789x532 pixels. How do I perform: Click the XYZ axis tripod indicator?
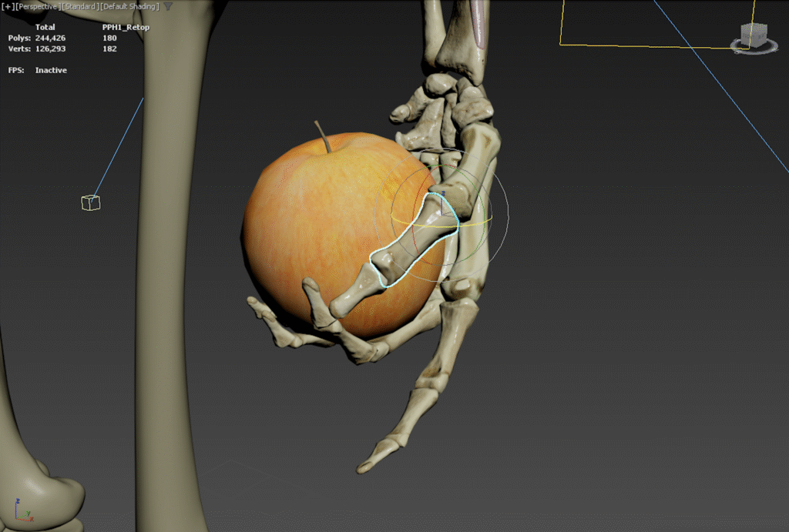tap(22, 510)
